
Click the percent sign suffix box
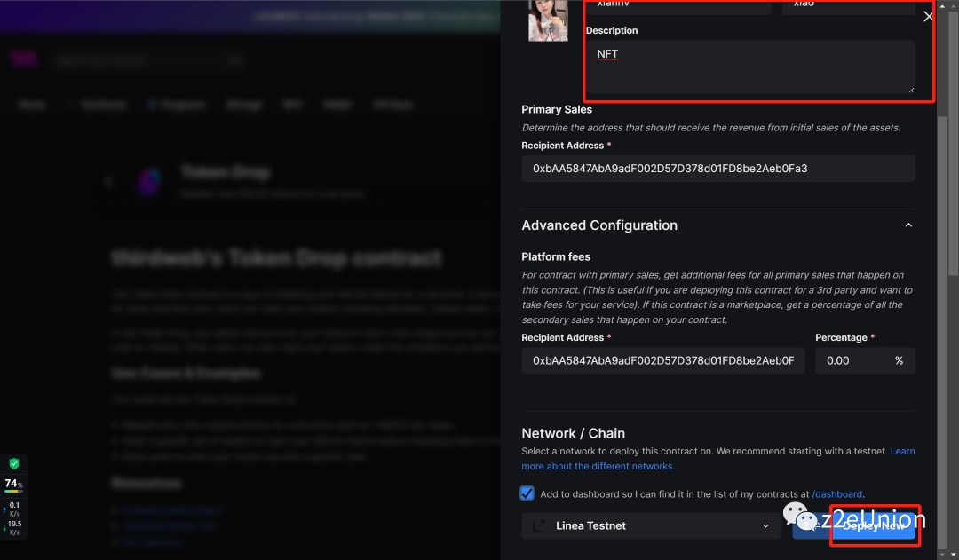[x=899, y=361]
